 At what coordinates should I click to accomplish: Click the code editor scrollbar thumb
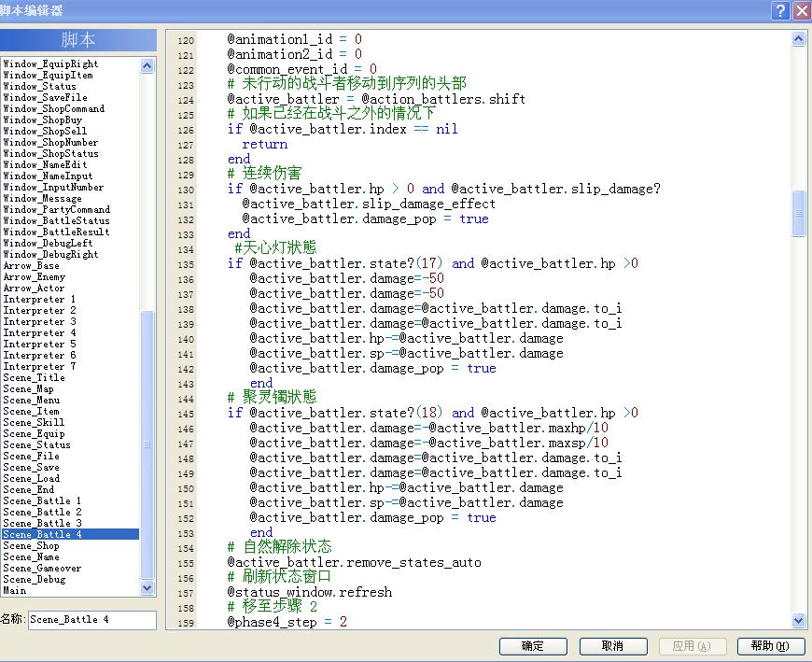click(798, 213)
